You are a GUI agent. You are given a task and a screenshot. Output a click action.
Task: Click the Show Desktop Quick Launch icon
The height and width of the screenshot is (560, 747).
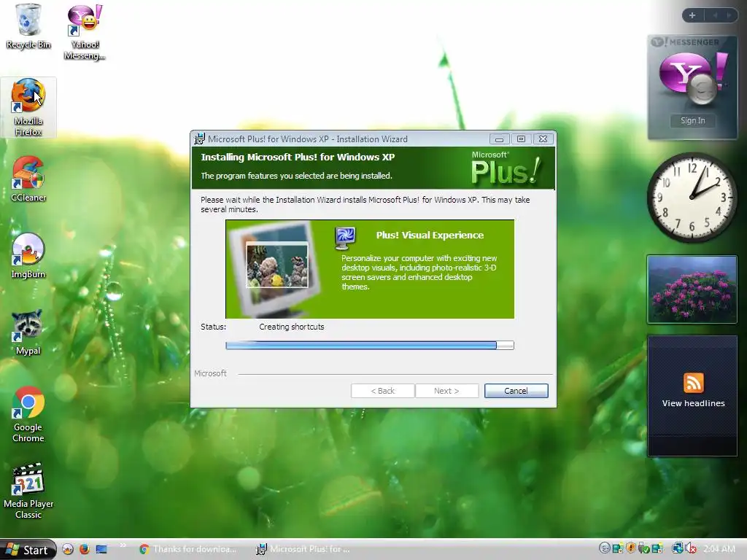[101, 549]
